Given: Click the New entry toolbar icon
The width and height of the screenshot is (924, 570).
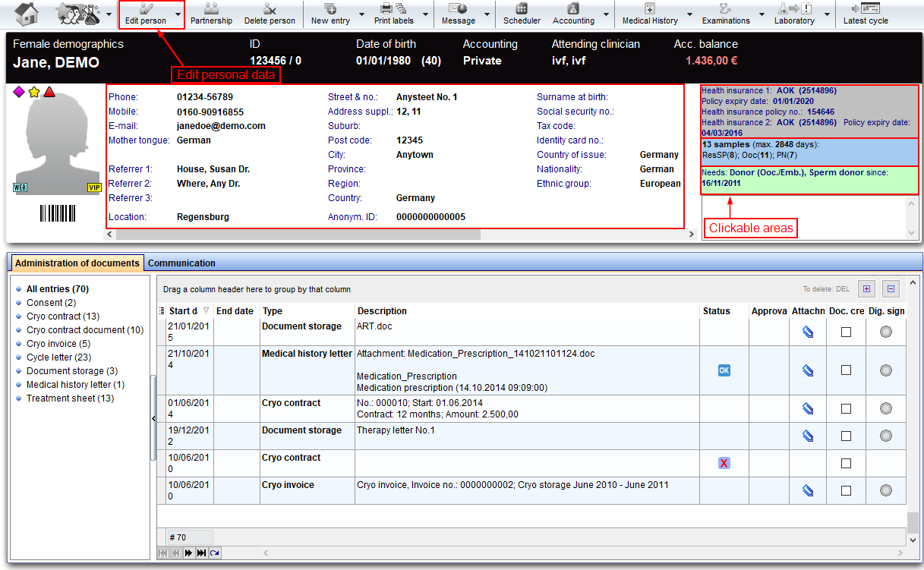Looking at the screenshot, I should (330, 14).
